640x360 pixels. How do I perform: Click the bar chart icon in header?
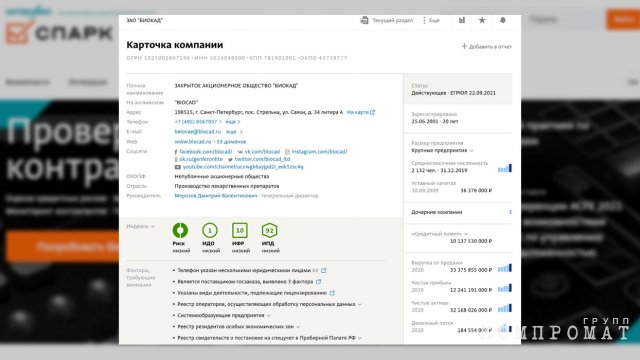coord(462,20)
